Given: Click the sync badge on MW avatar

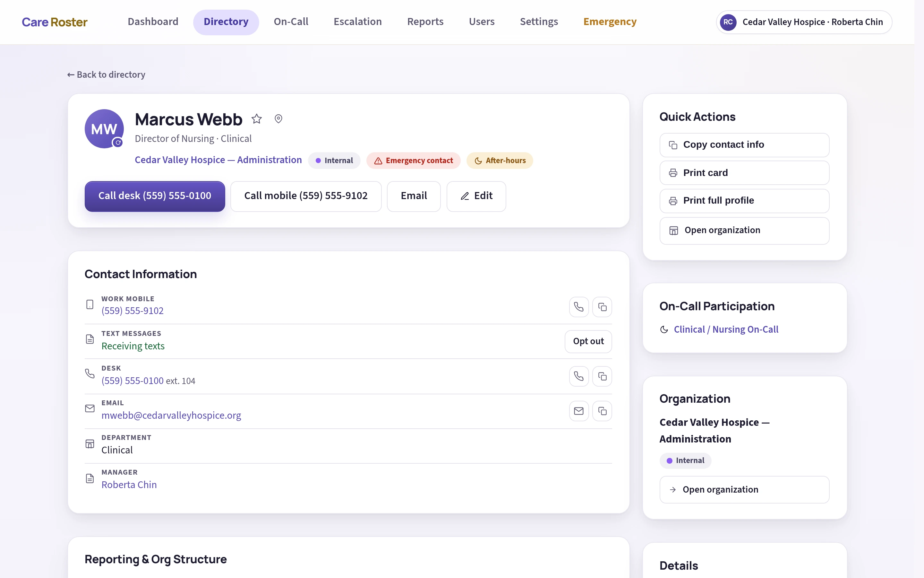Looking at the screenshot, I should [118, 143].
